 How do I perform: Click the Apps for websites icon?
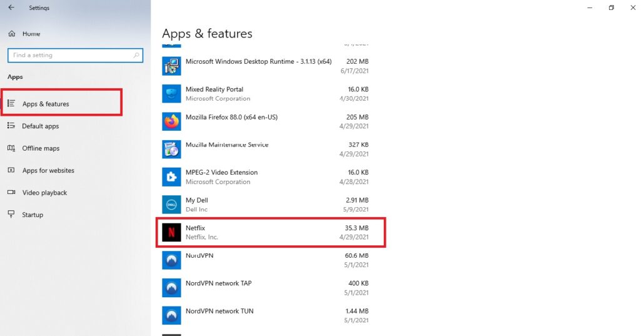[x=11, y=170]
